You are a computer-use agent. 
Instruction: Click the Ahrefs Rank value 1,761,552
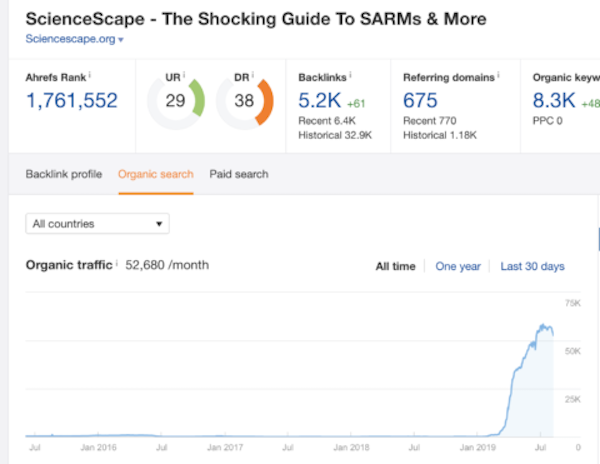pos(72,101)
